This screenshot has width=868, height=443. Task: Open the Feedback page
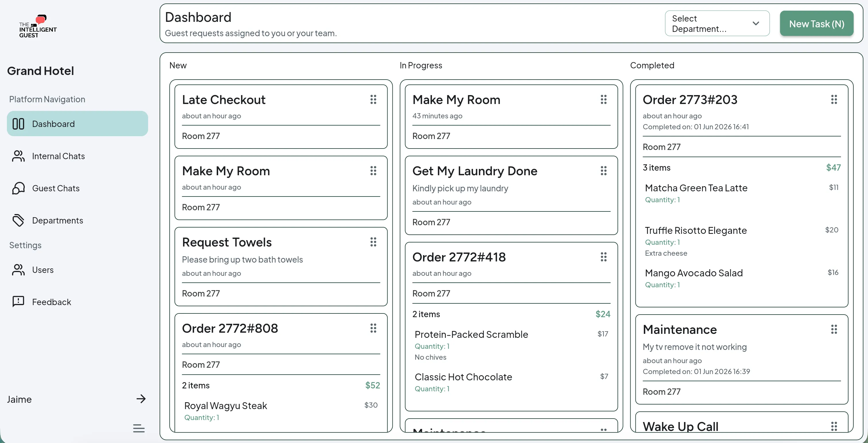point(77,302)
